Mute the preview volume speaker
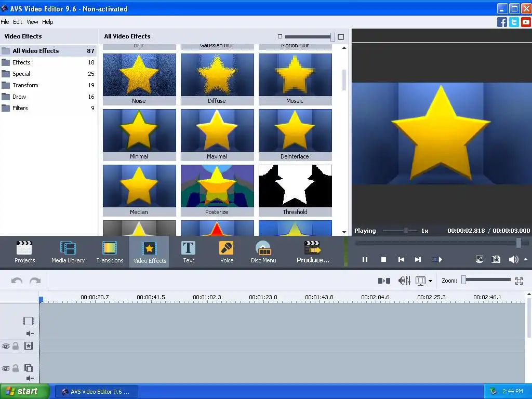This screenshot has height=399, width=532. tap(513, 260)
